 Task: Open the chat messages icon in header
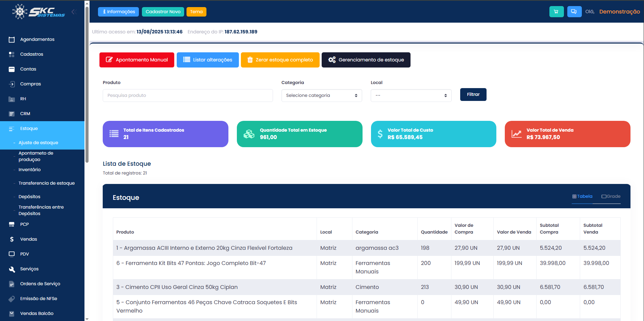point(574,12)
